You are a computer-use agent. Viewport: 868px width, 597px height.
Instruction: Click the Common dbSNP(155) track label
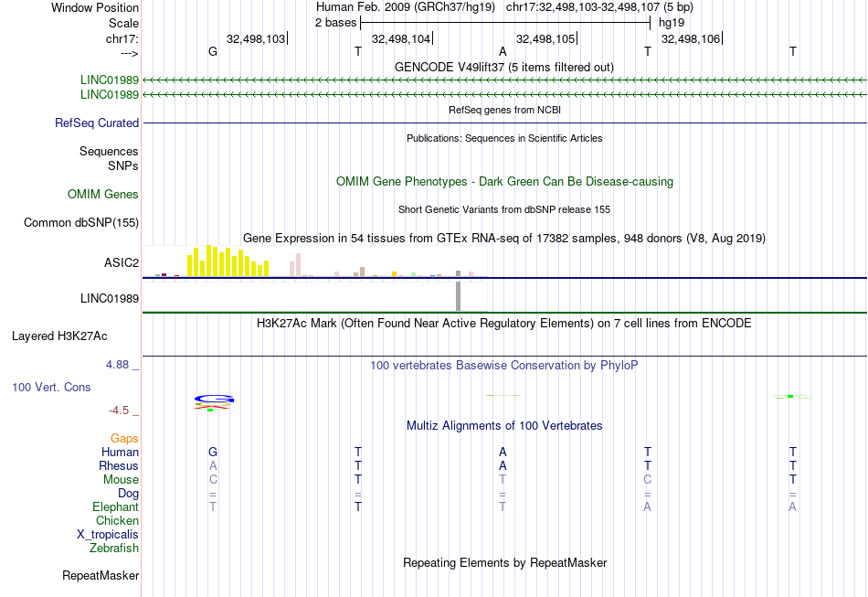(81, 223)
